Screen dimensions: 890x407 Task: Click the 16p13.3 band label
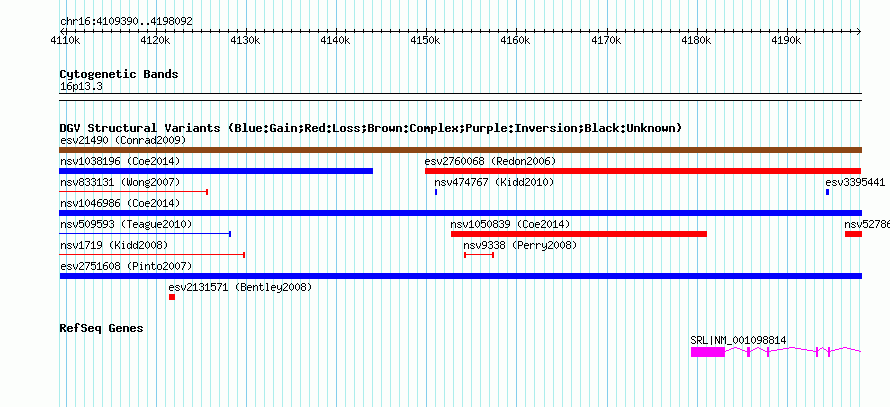(81, 86)
